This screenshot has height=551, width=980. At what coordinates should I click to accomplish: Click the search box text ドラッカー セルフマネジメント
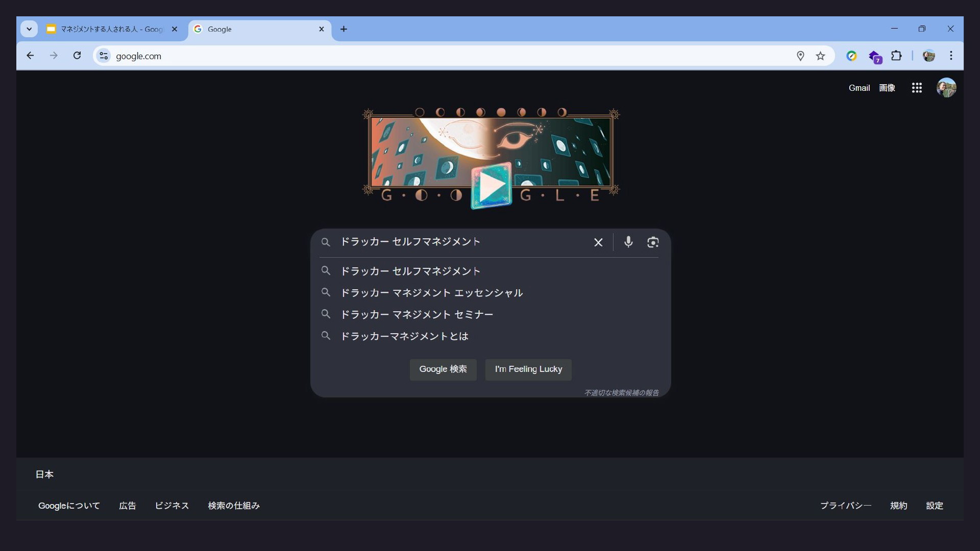[410, 242]
